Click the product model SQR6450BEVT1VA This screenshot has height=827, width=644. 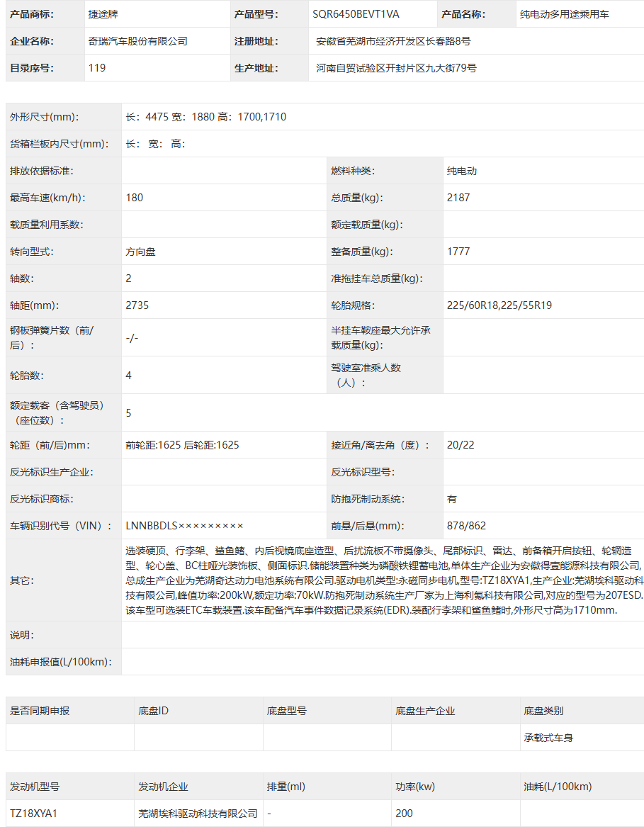click(356, 14)
